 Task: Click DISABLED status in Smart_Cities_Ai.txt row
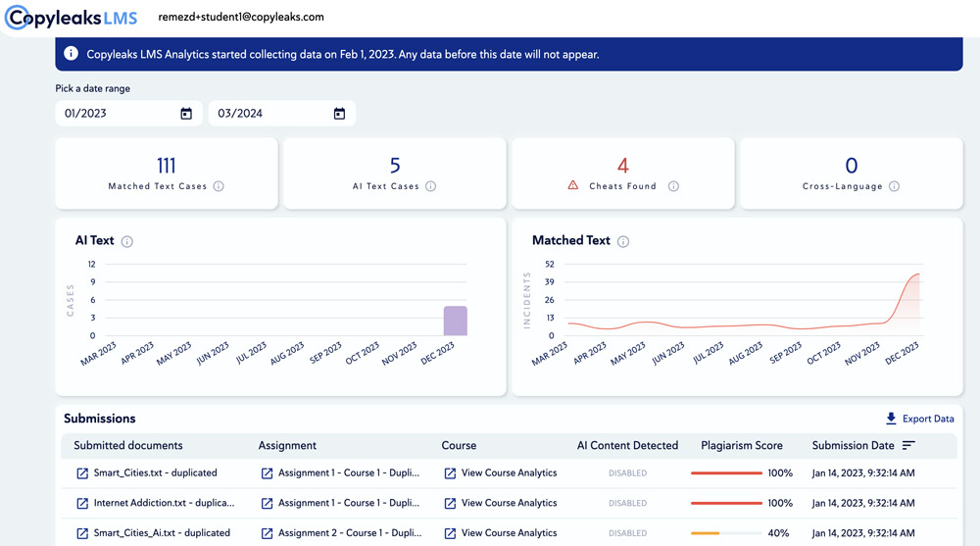tap(627, 533)
